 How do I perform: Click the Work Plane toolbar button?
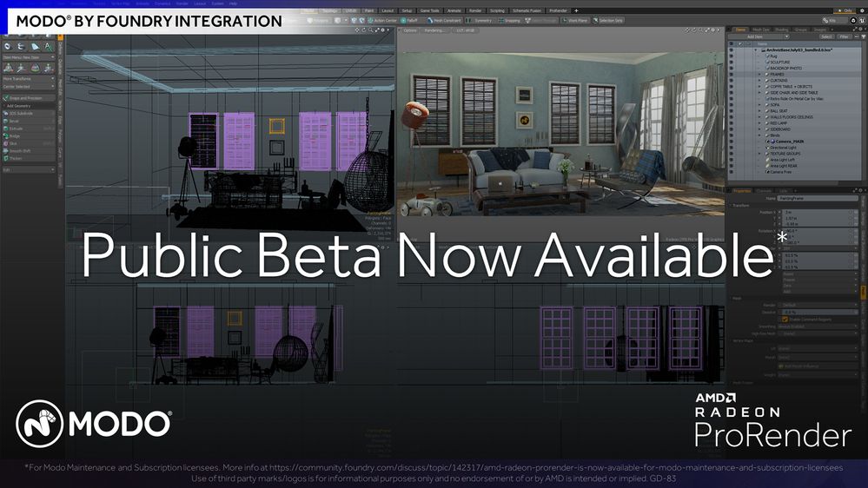coord(574,21)
